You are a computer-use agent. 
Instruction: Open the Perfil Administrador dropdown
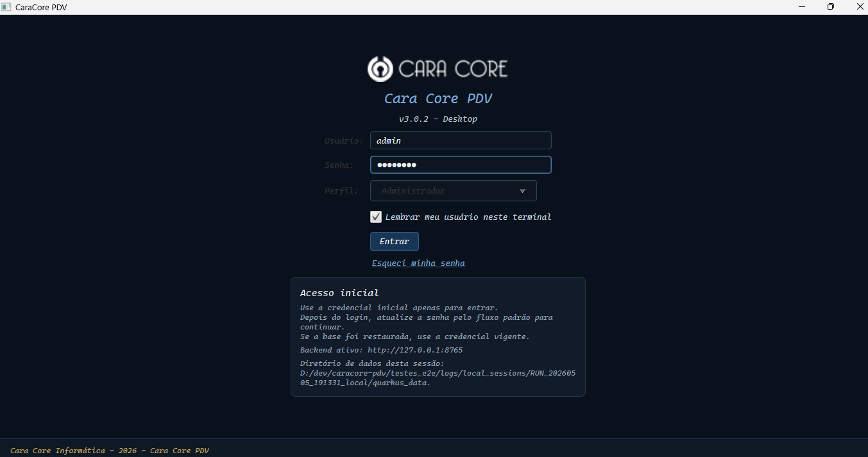click(x=454, y=191)
